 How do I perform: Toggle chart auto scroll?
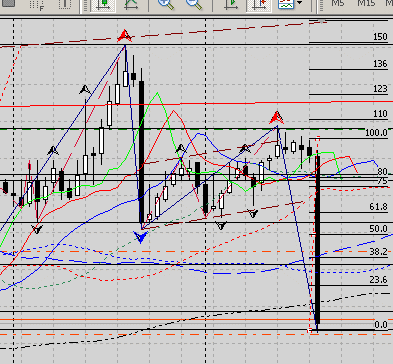231,4
